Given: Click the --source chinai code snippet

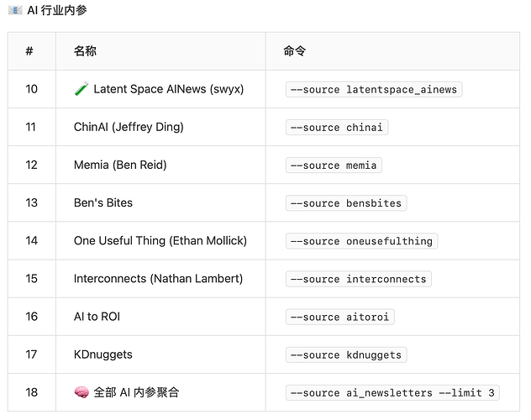Looking at the screenshot, I should 337,127.
